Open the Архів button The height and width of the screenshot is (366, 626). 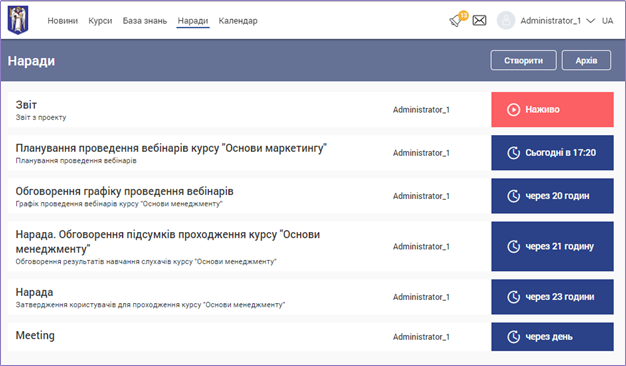(586, 60)
